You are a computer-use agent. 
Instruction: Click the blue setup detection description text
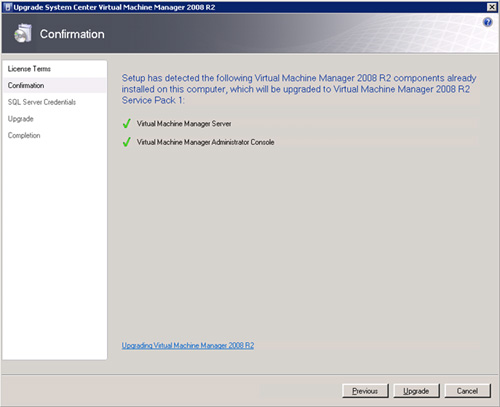[299, 89]
